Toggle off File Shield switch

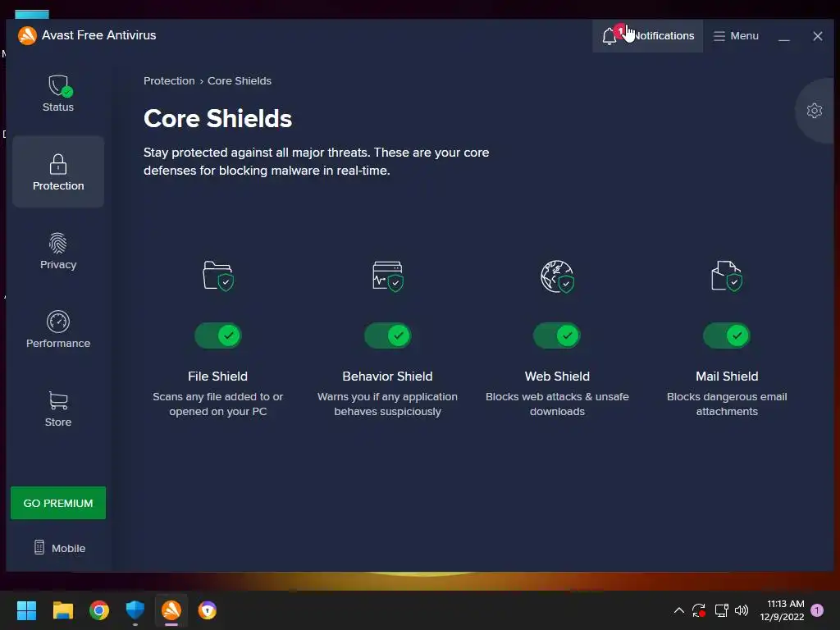pos(218,336)
